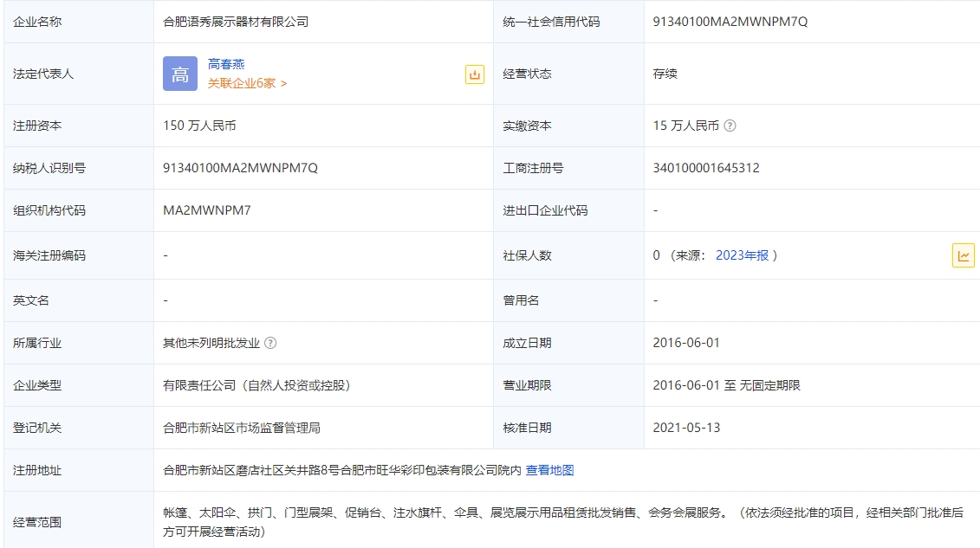Image resolution: width=980 pixels, height=548 pixels.
Task: Click the 工商注册号 label
Action: (533, 168)
